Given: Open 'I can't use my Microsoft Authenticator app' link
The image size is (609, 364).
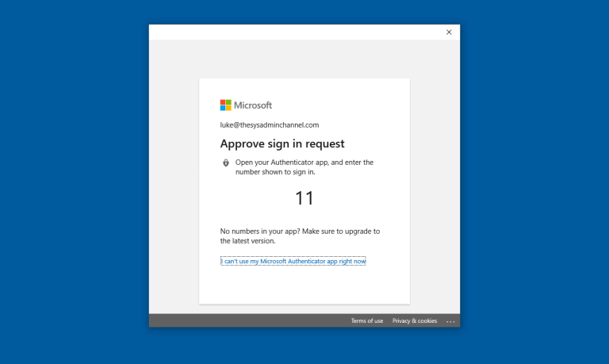Looking at the screenshot, I should point(293,261).
